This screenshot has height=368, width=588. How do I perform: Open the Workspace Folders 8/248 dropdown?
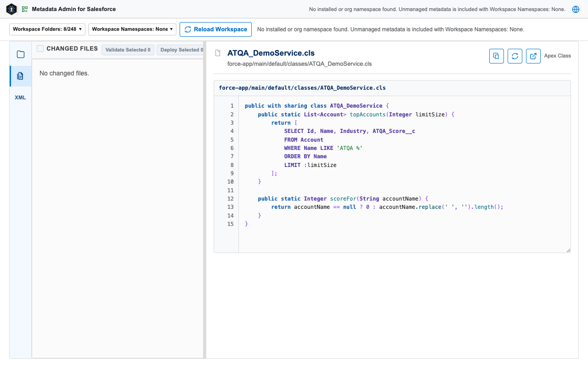pyautogui.click(x=47, y=29)
